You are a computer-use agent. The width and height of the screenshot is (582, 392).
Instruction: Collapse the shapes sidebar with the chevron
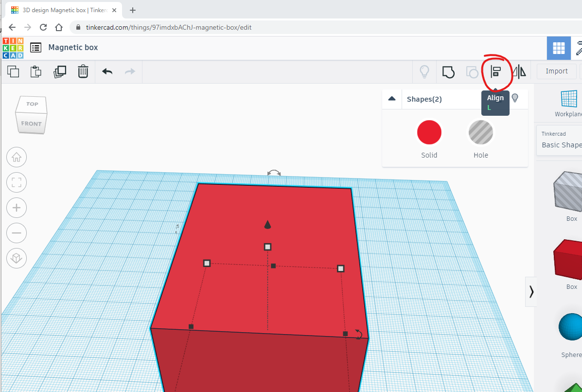[x=531, y=292]
